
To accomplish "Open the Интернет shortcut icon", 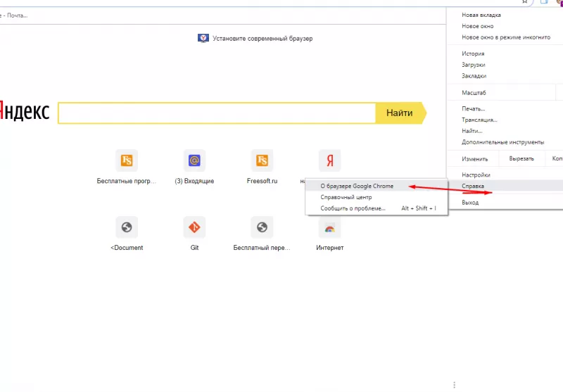I will click(x=329, y=227).
